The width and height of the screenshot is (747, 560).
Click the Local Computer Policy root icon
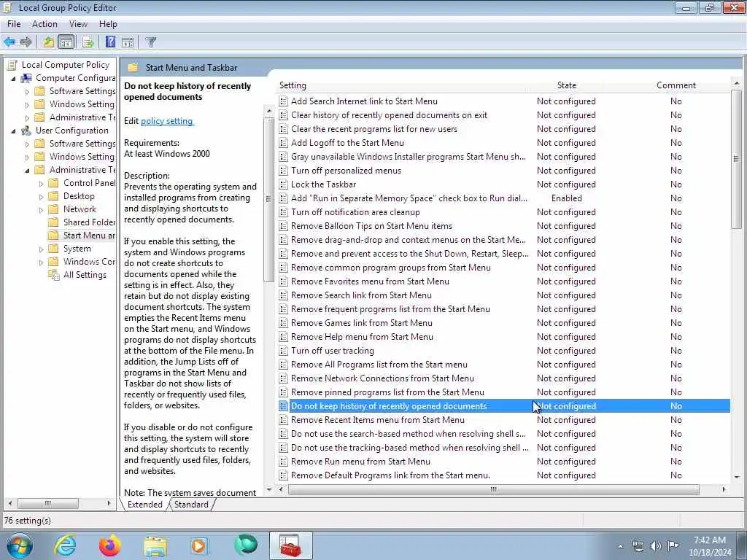tap(12, 65)
